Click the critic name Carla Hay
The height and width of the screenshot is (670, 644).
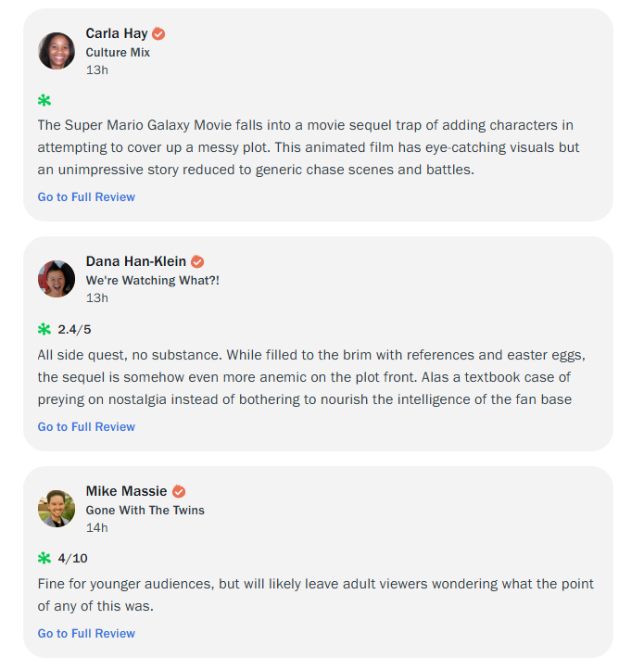click(x=116, y=33)
